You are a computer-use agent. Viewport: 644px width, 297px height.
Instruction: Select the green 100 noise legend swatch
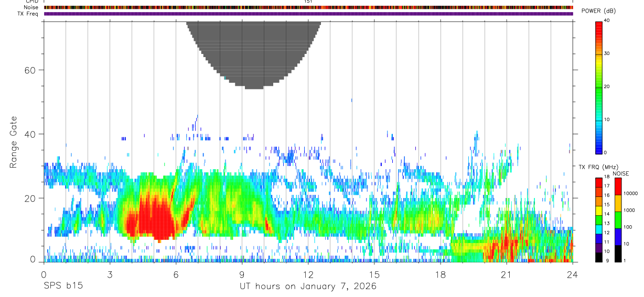(x=618, y=220)
